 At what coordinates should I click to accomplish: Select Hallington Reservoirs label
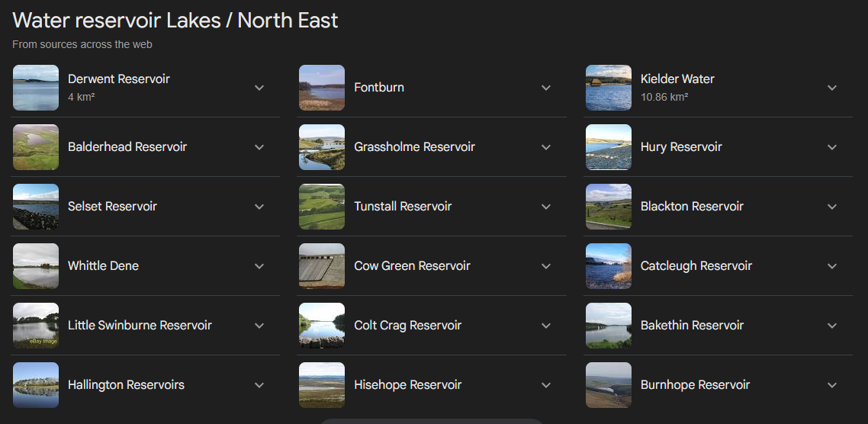point(126,385)
